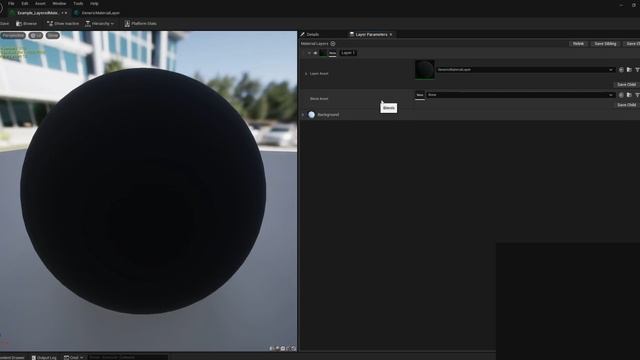The image size is (640, 360).
Task: Use selected asset for Layer Asset
Action: [621, 70]
